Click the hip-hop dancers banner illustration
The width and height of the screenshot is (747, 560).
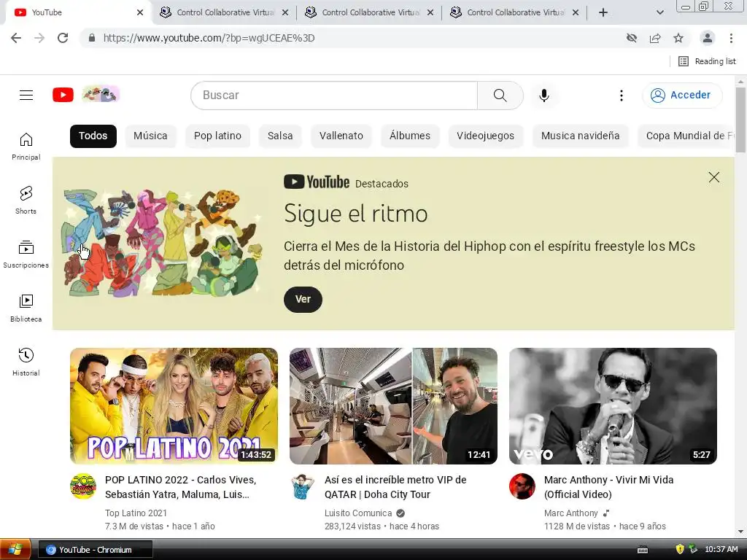pos(162,243)
